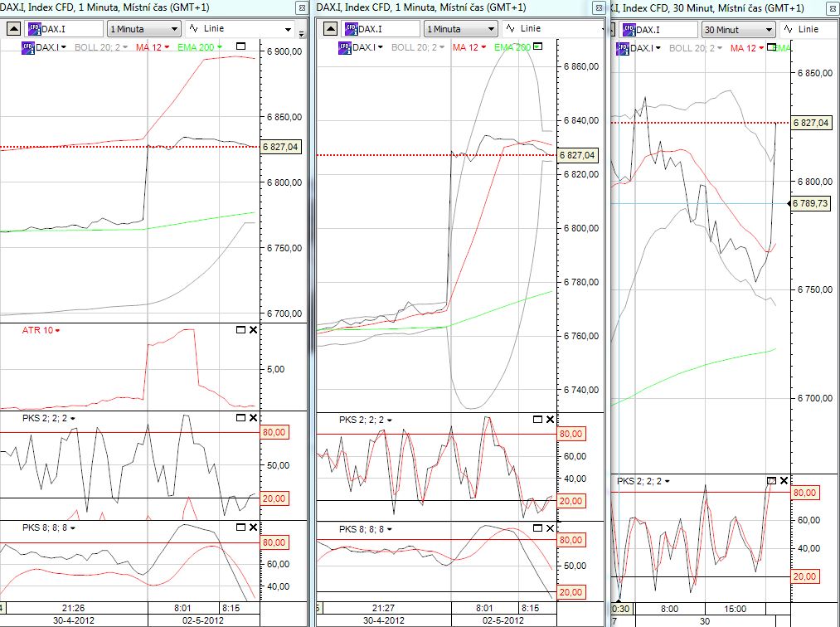This screenshot has height=627, width=840.
Task: Maximize main price pane in left chart
Action: coord(240,46)
